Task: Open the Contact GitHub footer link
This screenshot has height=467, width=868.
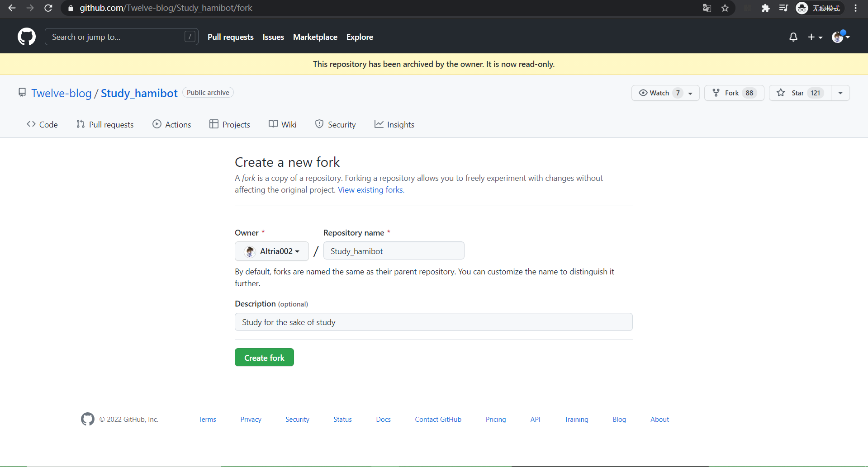Action: click(438, 420)
